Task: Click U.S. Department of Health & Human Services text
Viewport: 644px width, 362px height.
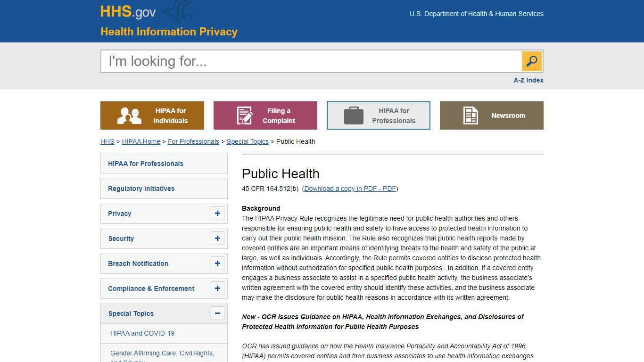Action: tap(477, 14)
